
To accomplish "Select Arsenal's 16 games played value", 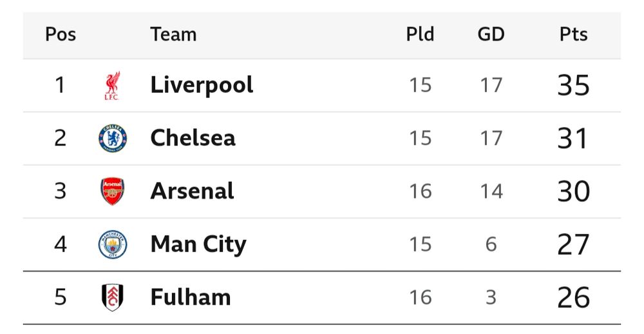I will click(x=421, y=192).
